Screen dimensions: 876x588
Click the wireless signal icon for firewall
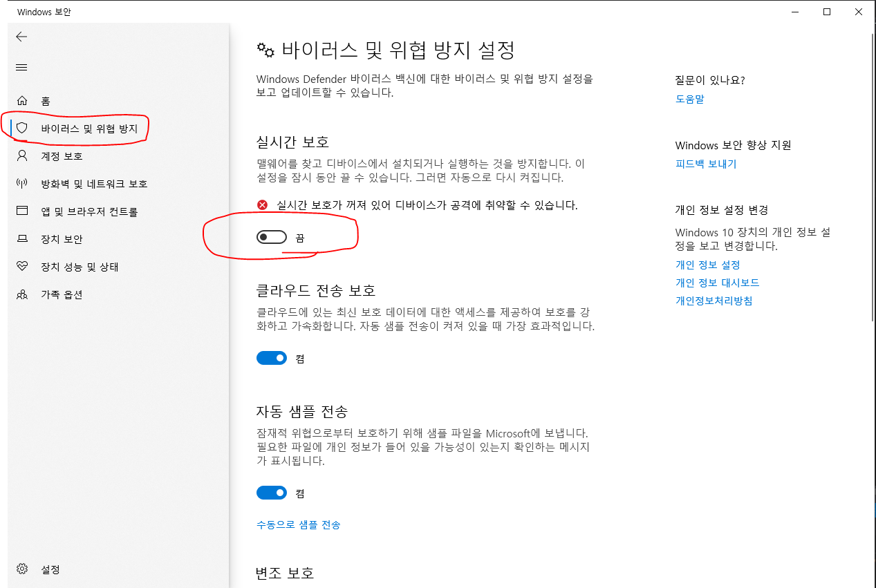pos(22,184)
